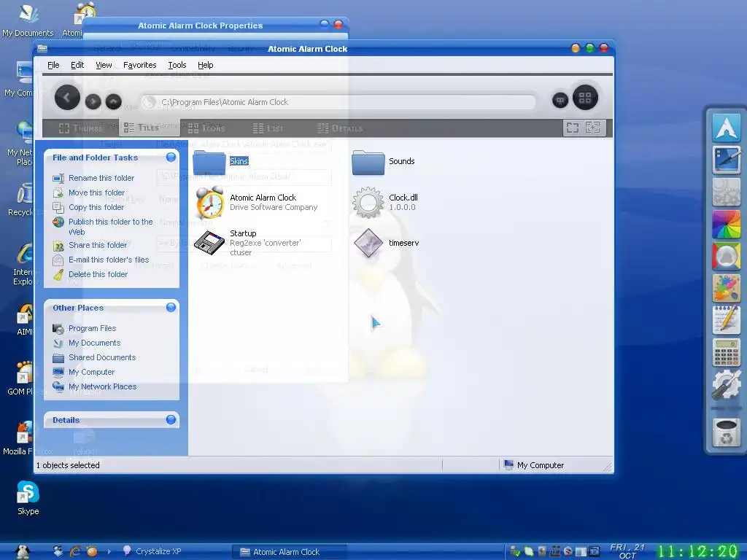Select the timeserv file icon
Viewport: 747px width, 560px height.
tap(368, 243)
